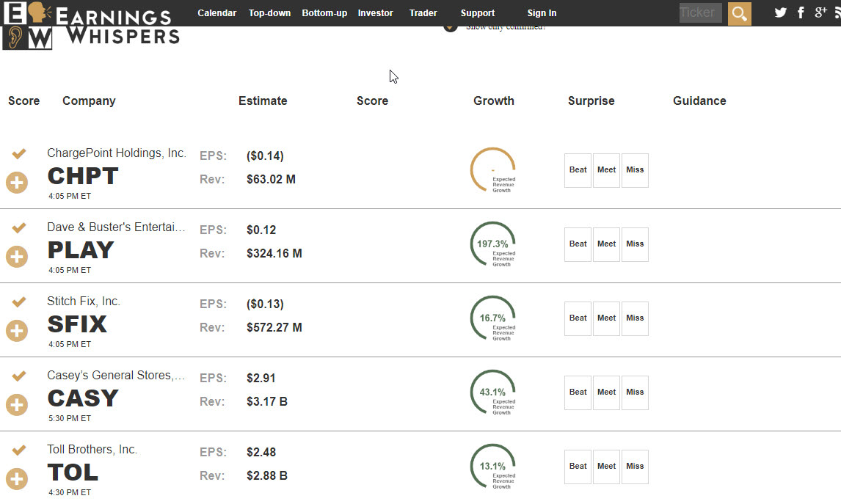Open the Facebook social icon

tap(801, 13)
